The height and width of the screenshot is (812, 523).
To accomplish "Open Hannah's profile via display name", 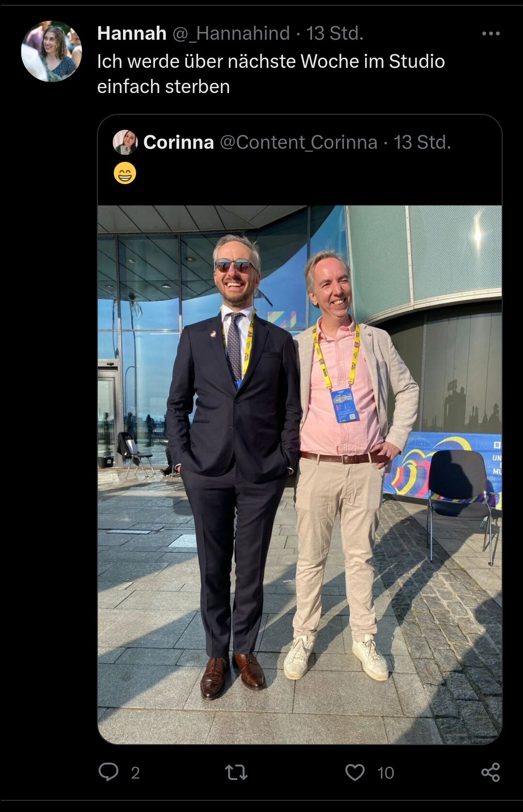I will pos(132,33).
